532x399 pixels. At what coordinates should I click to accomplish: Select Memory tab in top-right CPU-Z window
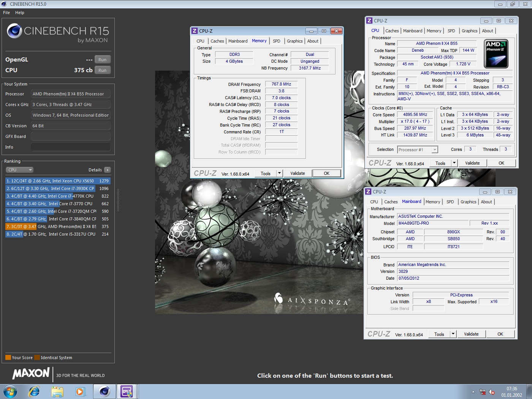pos(434,31)
